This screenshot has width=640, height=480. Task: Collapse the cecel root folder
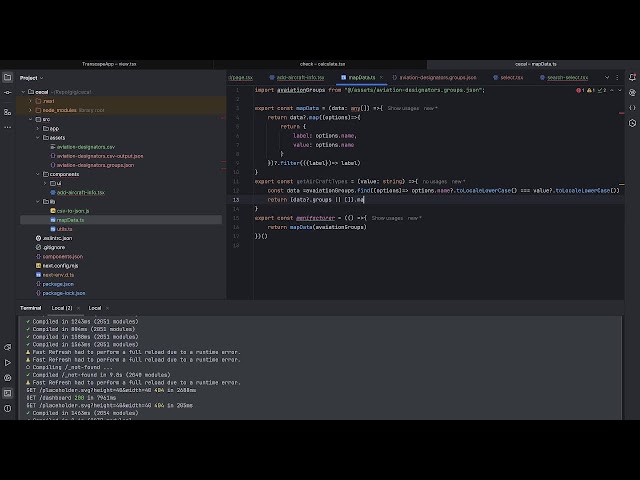[23, 92]
